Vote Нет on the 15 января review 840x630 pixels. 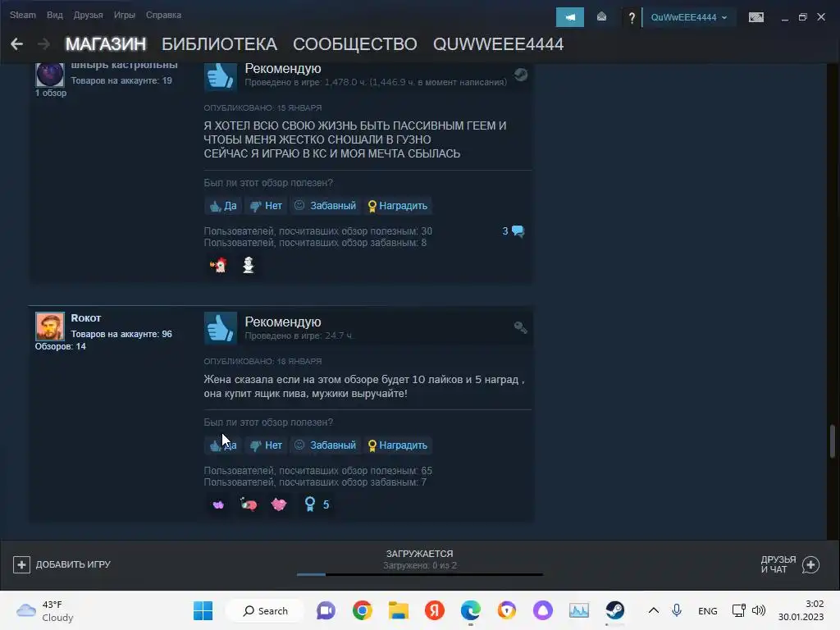(x=267, y=206)
